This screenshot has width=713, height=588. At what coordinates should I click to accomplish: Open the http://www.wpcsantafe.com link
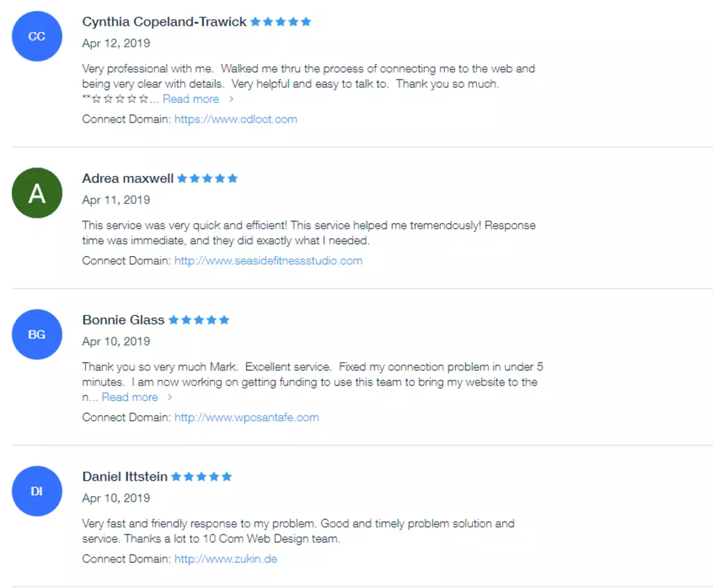pyautogui.click(x=246, y=418)
